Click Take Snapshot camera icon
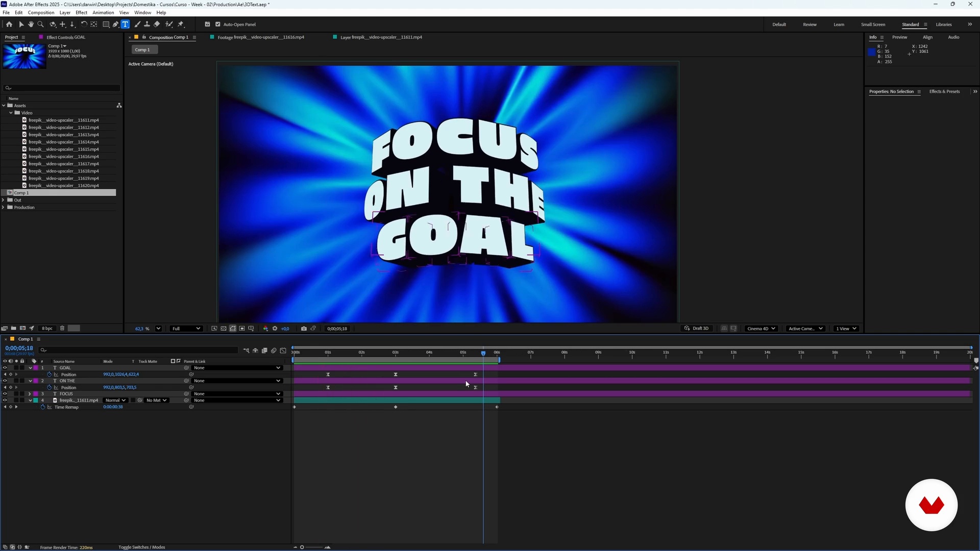980x551 pixels. [x=304, y=329]
